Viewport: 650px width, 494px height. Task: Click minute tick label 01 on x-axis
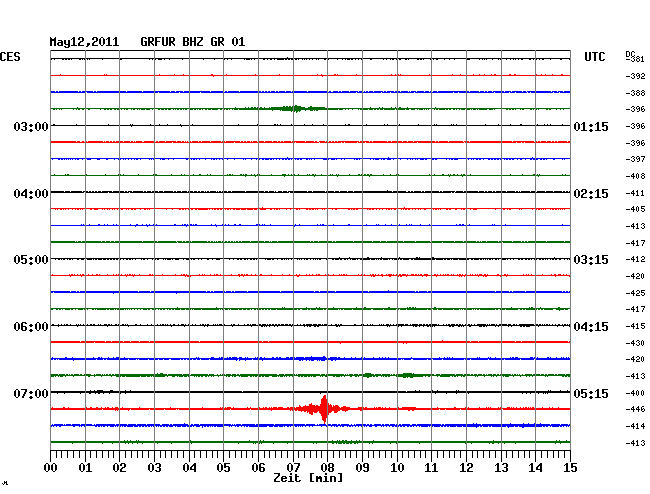tap(85, 467)
